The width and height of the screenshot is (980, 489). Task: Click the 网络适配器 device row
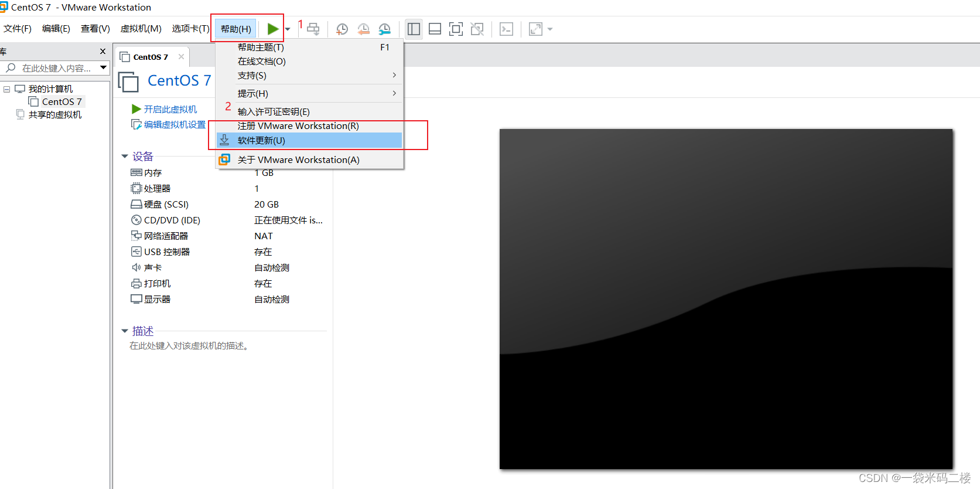coord(227,236)
